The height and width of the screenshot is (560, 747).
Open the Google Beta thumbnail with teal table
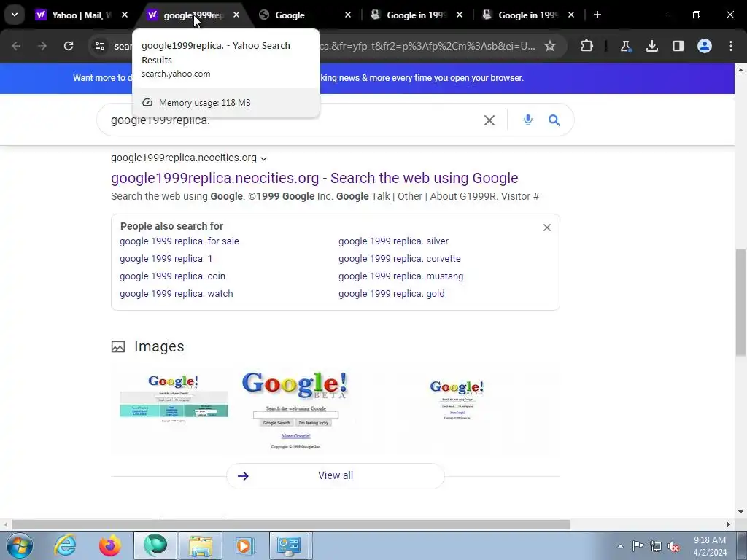click(174, 399)
